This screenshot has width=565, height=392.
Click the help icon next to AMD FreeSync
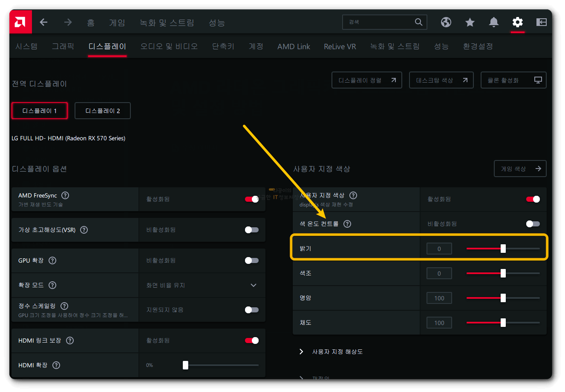point(65,195)
